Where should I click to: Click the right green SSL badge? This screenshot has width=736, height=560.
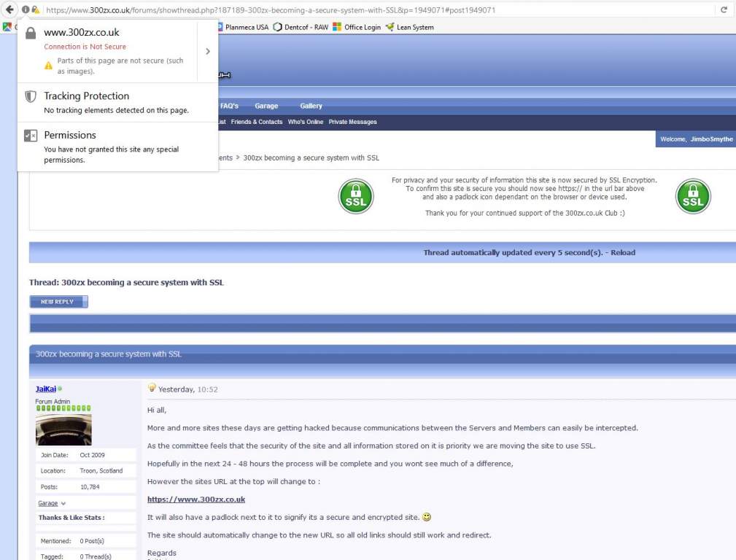(x=692, y=196)
